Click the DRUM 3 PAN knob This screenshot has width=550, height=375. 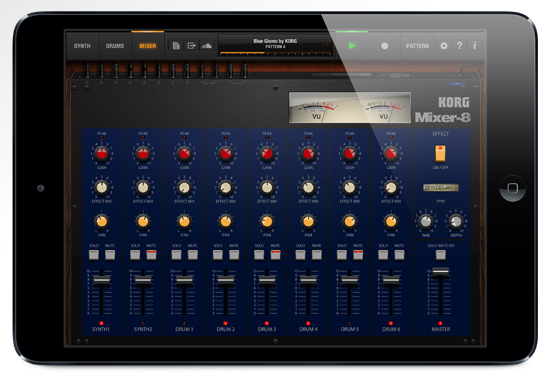coord(267,221)
